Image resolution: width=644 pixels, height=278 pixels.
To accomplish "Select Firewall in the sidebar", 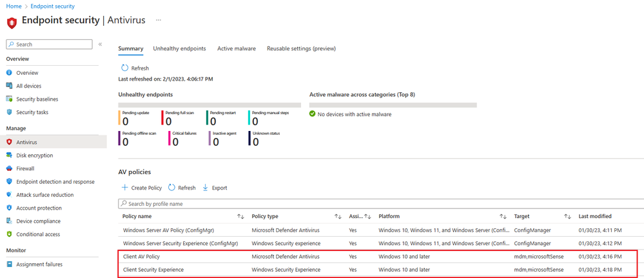I will click(25, 168).
